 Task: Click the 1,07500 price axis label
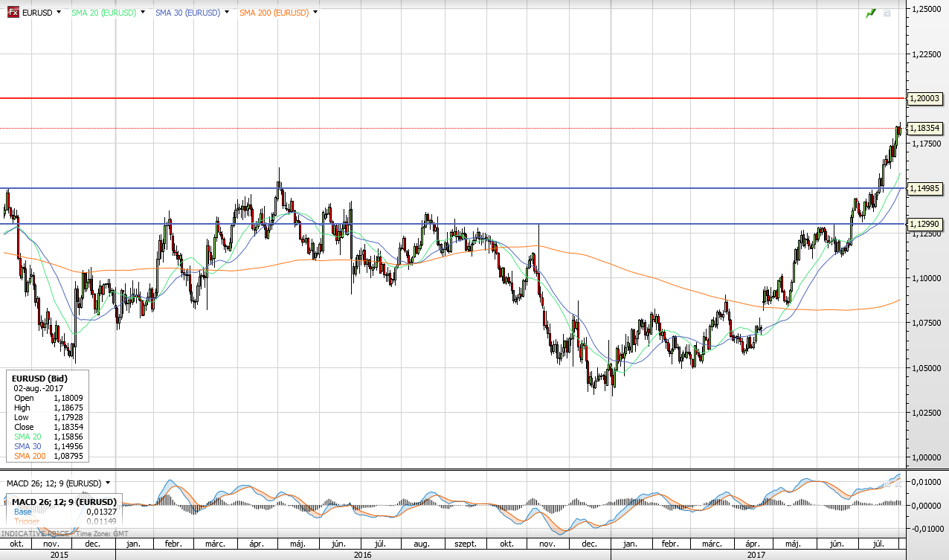click(x=926, y=323)
